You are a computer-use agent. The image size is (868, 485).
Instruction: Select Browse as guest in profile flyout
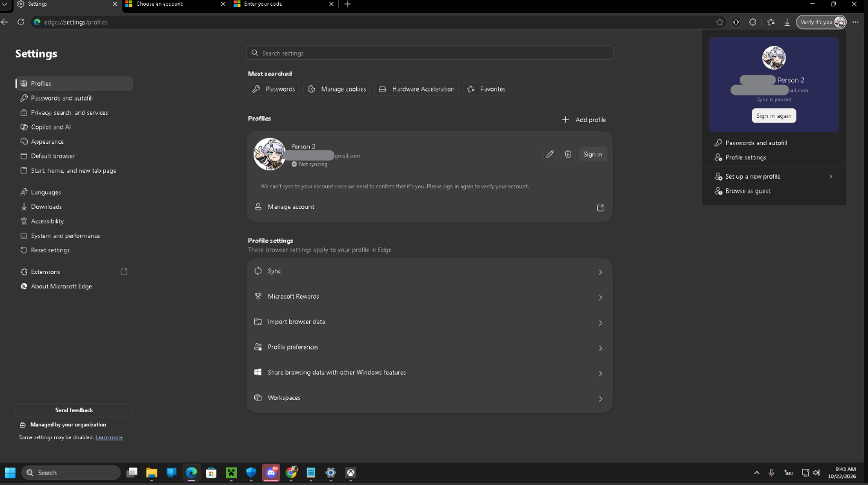point(774,191)
